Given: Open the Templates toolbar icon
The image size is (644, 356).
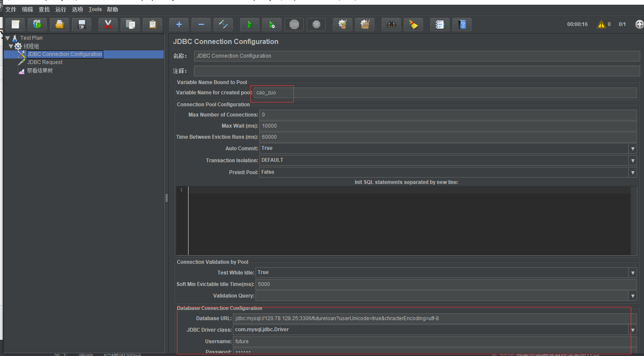Looking at the screenshot, I should [x=38, y=24].
